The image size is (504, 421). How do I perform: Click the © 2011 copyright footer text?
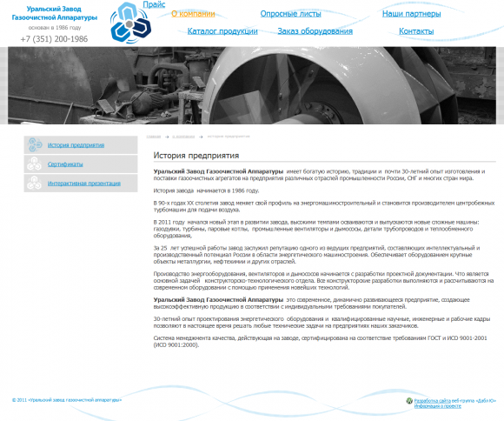pyautogui.click(x=67, y=400)
